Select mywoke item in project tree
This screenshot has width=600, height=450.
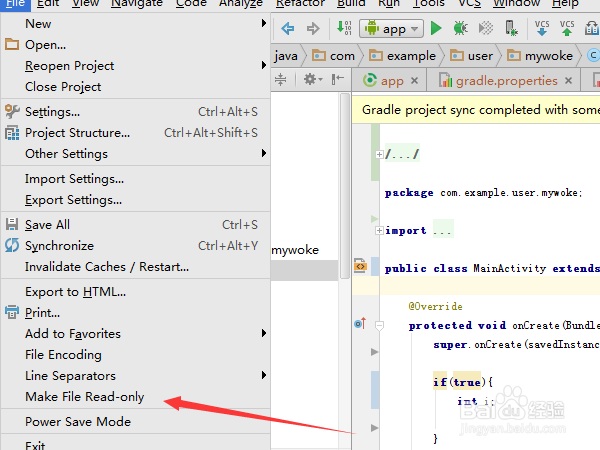click(x=295, y=250)
